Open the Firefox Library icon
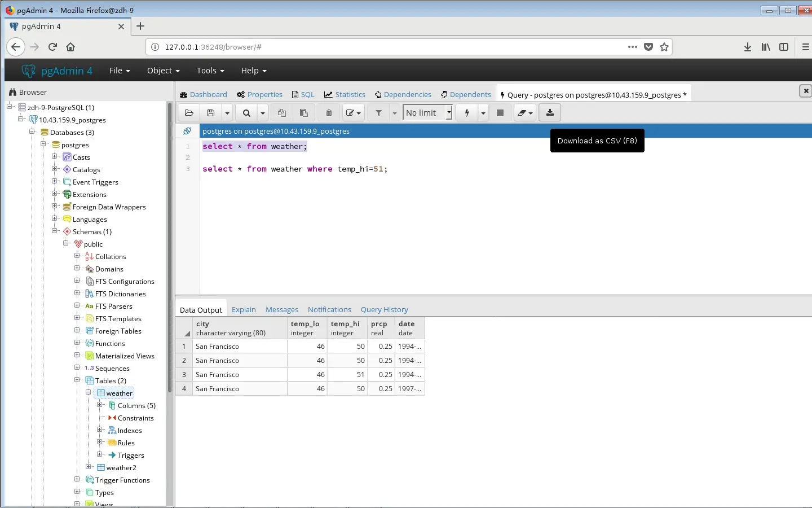The height and width of the screenshot is (508, 812). (x=766, y=47)
